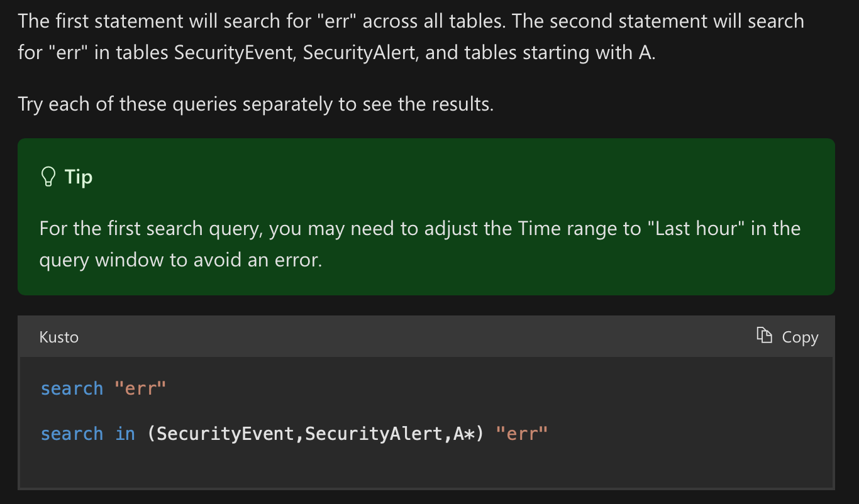Click the code block header bar

pos(426,337)
